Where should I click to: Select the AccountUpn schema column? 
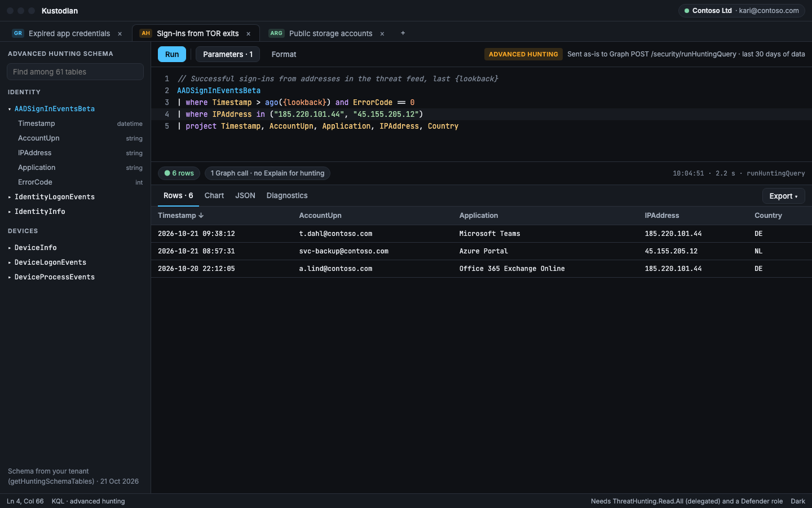(x=76, y=138)
